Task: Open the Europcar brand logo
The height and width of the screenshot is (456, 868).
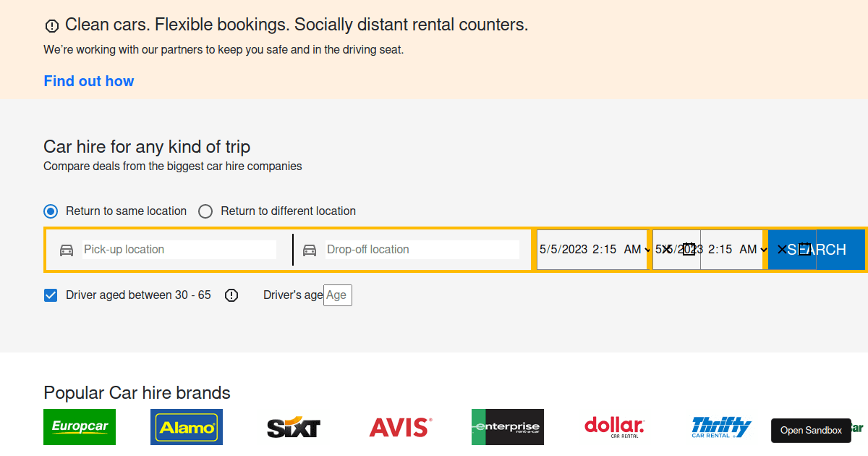Action: (79, 427)
